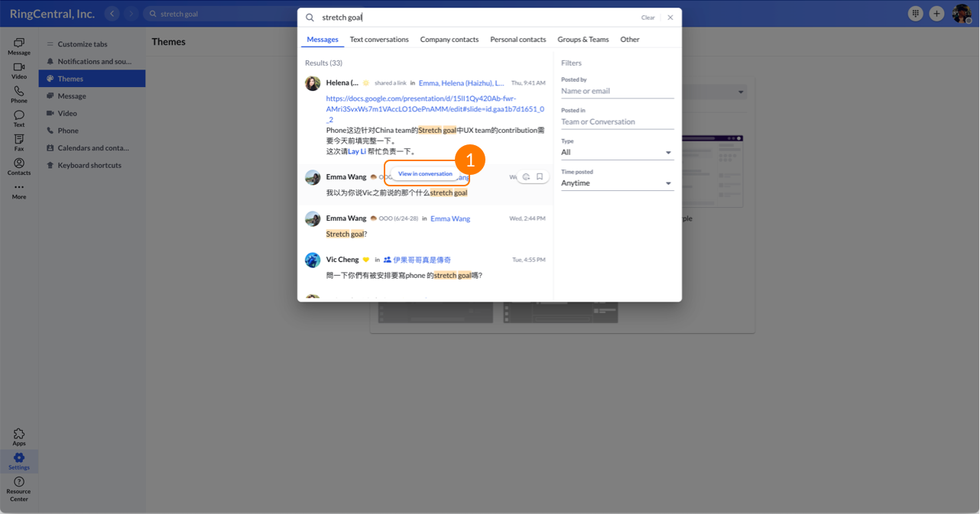Viewport: 980px width, 514px height.
Task: Add emoji reaction to Emma Wang's message
Action: (x=526, y=177)
